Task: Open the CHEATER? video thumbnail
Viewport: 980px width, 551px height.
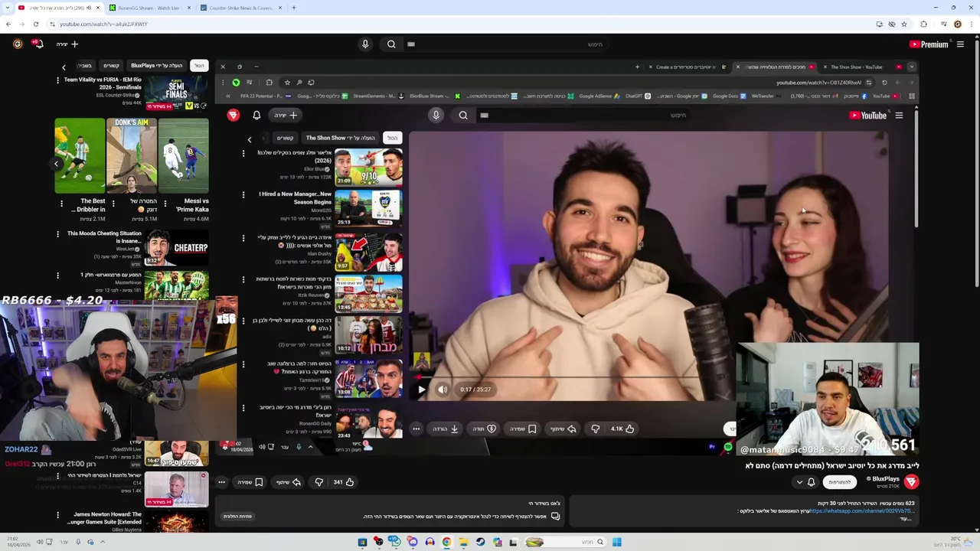Action: point(177,247)
